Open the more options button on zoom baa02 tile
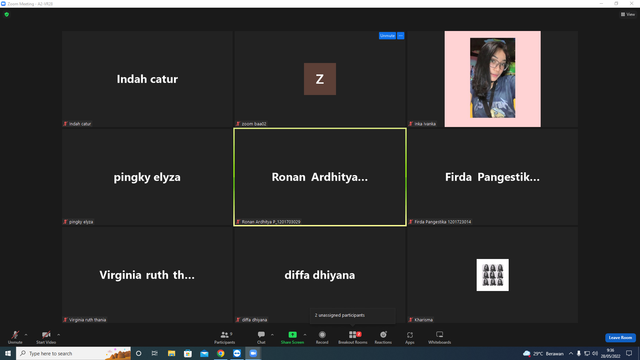Viewport: 640px width, 360px height. pos(400,36)
